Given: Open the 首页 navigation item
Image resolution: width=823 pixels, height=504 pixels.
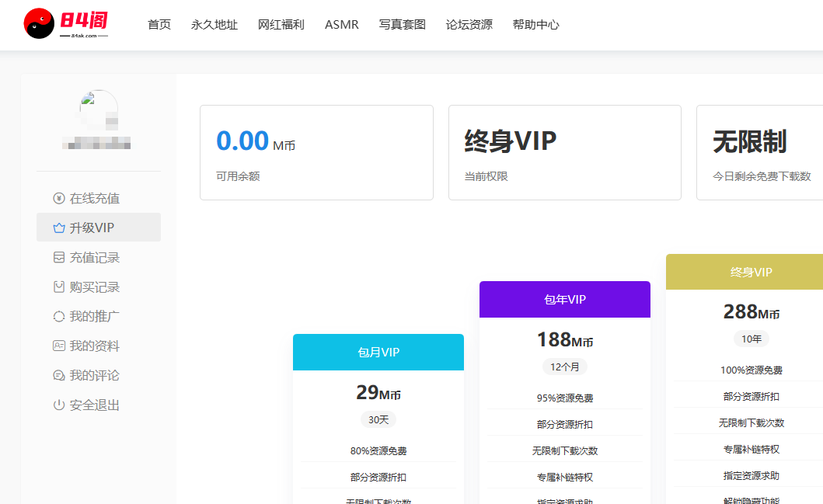Looking at the screenshot, I should (159, 25).
